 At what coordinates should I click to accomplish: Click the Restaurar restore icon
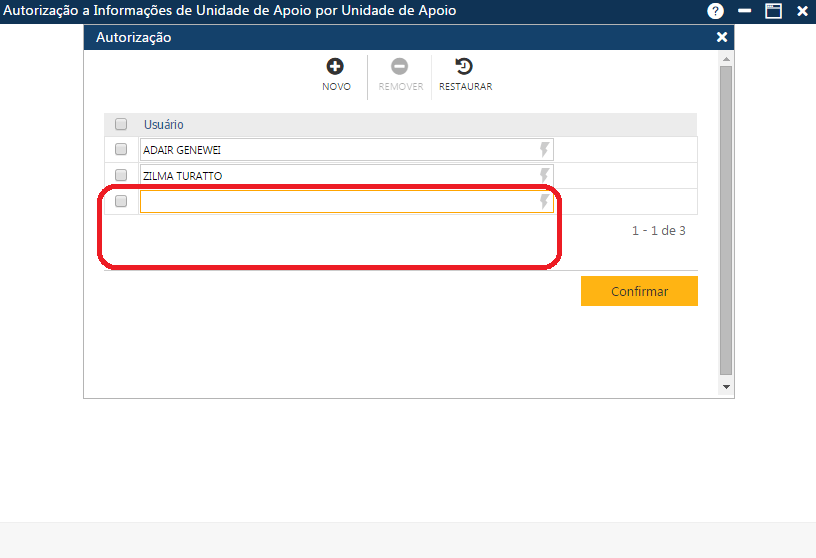pos(465,67)
